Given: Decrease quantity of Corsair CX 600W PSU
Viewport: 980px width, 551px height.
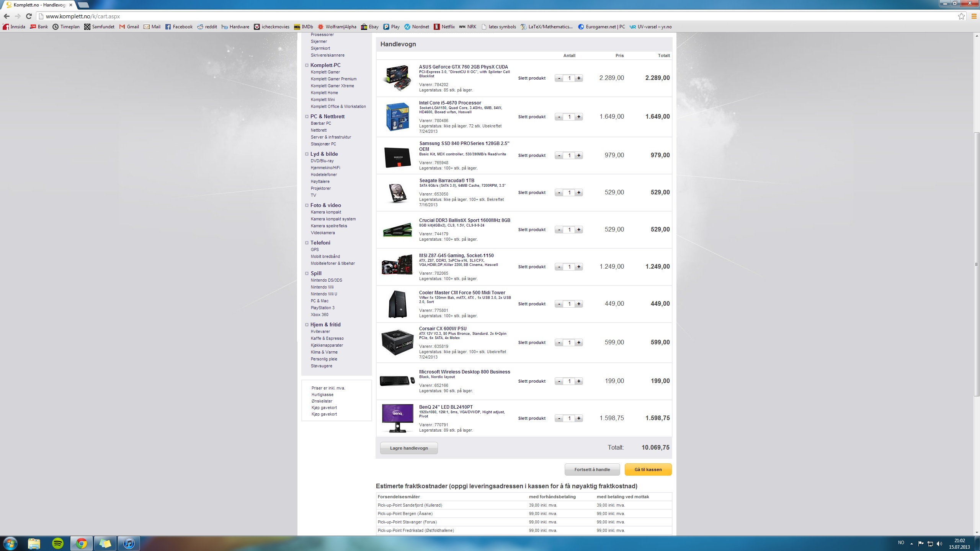Looking at the screenshot, I should pos(559,342).
